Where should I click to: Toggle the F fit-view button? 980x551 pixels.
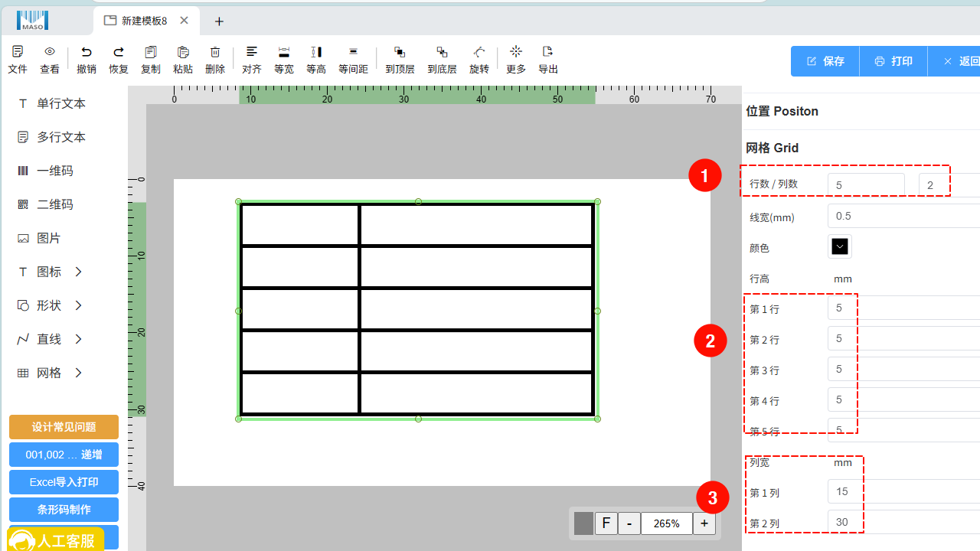[x=606, y=523]
